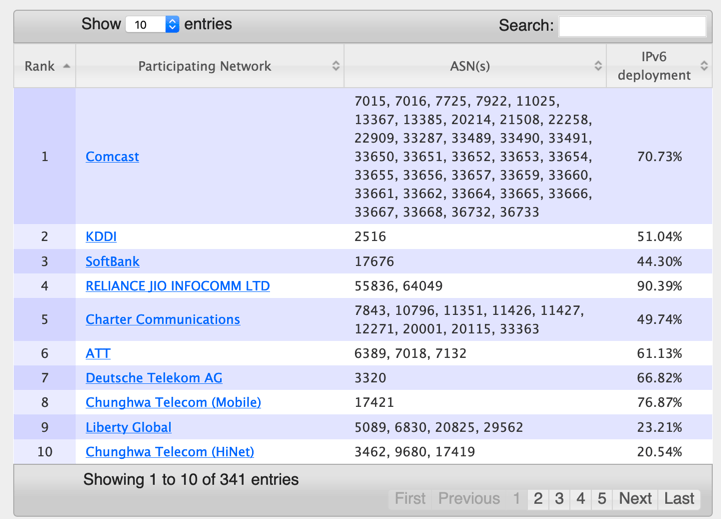Open the entries count dropdown showing 10

pos(152,24)
